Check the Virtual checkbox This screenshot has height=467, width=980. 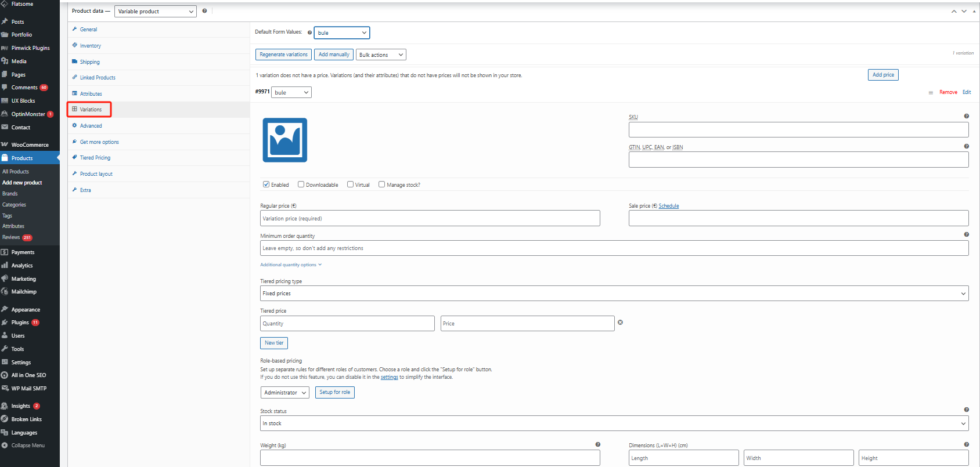pyautogui.click(x=350, y=184)
